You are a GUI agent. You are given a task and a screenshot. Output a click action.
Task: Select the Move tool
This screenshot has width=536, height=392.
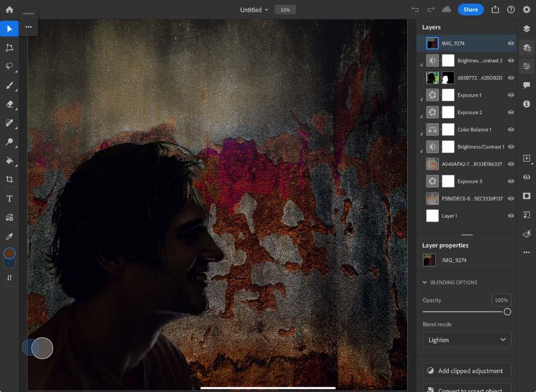pos(9,29)
